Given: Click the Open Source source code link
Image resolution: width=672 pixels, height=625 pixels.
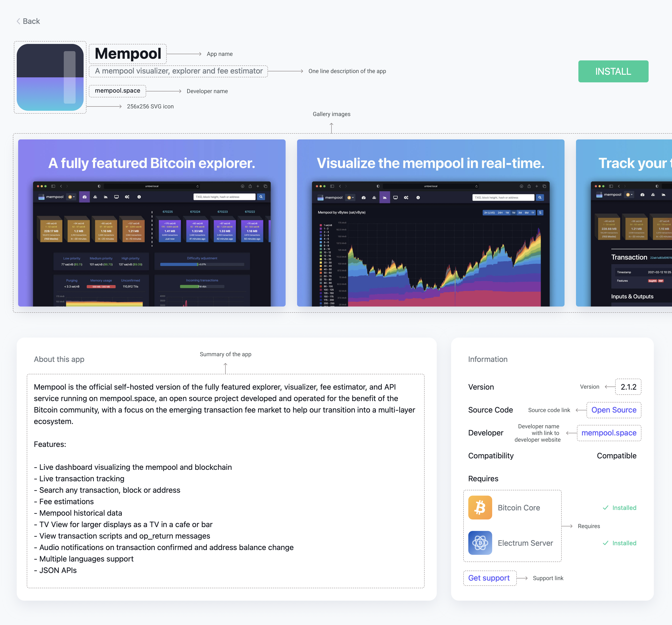Looking at the screenshot, I should tap(614, 409).
